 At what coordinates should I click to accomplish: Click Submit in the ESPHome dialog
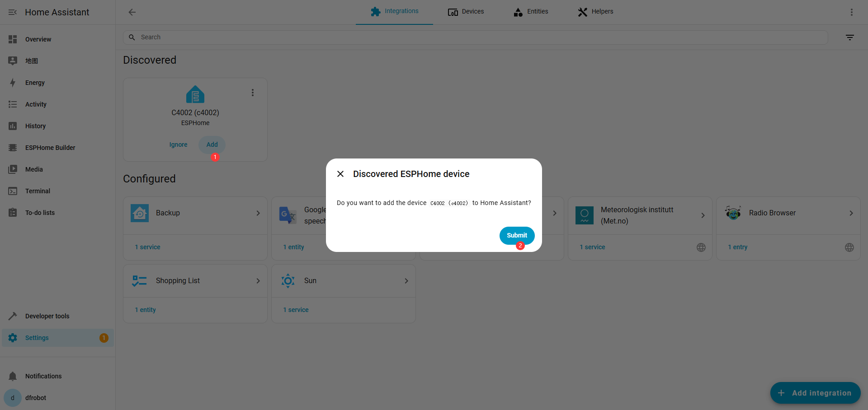tap(517, 235)
